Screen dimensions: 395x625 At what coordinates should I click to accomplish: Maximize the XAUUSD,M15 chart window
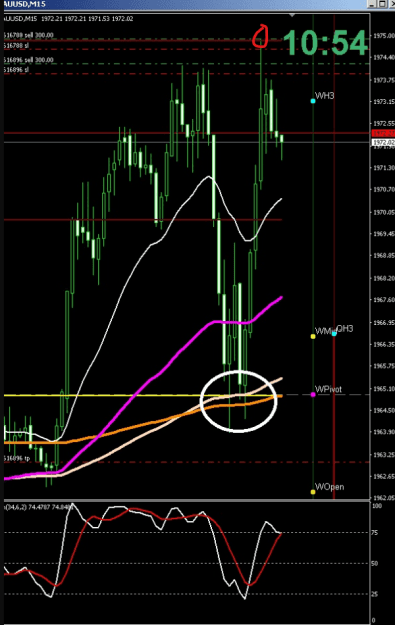381,4
